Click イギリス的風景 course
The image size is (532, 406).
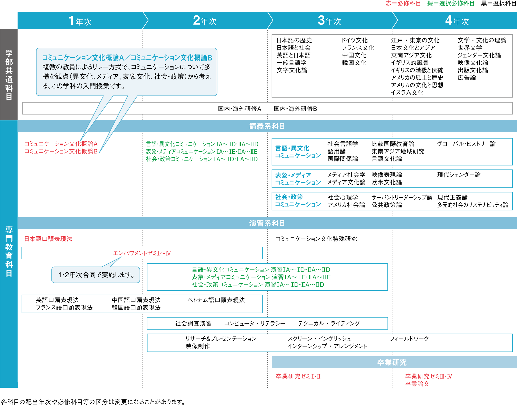tap(410, 63)
